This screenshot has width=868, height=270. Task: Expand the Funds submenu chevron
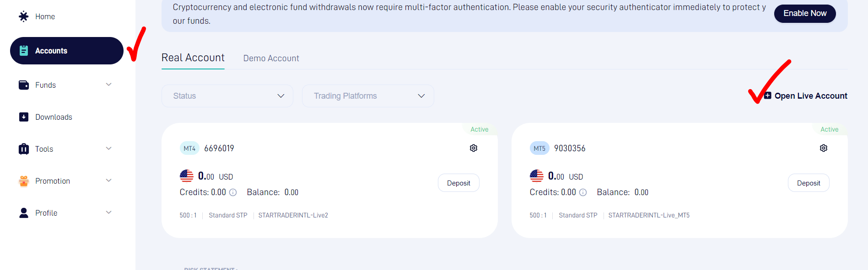[109, 85]
